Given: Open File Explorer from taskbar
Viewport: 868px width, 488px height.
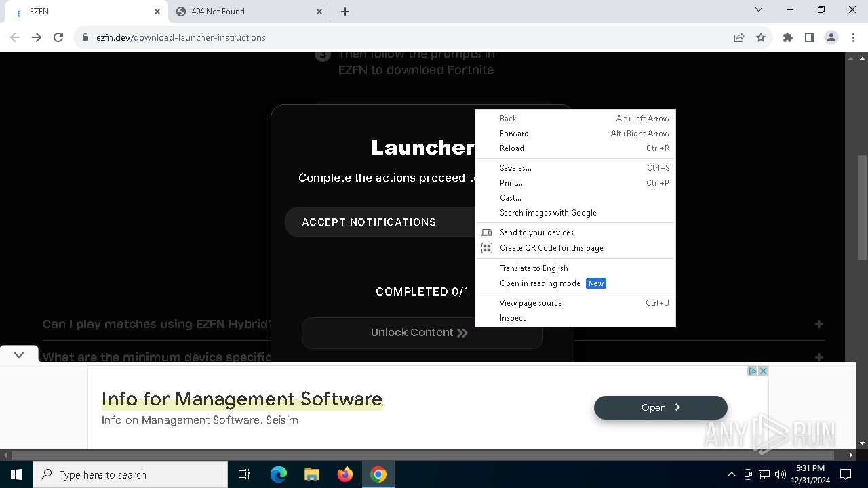Looking at the screenshot, I should 311,474.
